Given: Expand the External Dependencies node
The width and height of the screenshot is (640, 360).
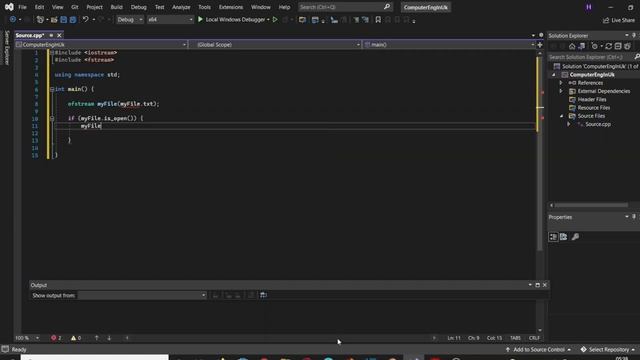Looking at the screenshot, I should click(x=561, y=91).
